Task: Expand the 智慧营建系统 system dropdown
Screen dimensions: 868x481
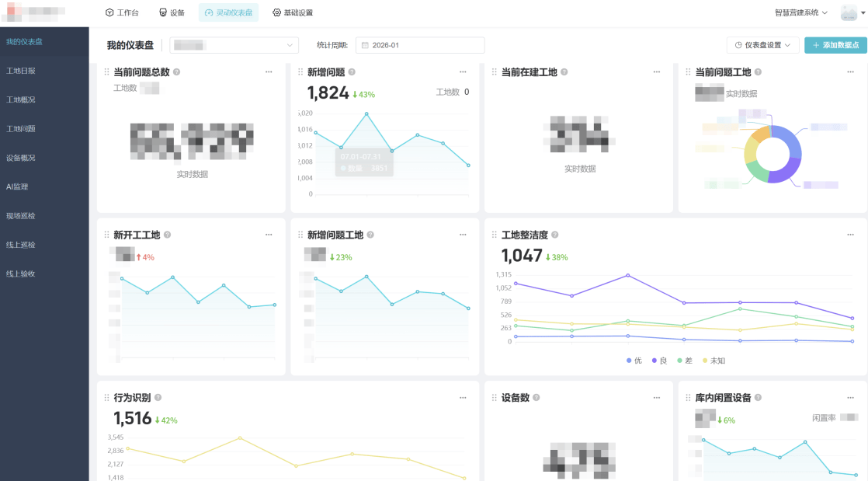Action: click(801, 13)
